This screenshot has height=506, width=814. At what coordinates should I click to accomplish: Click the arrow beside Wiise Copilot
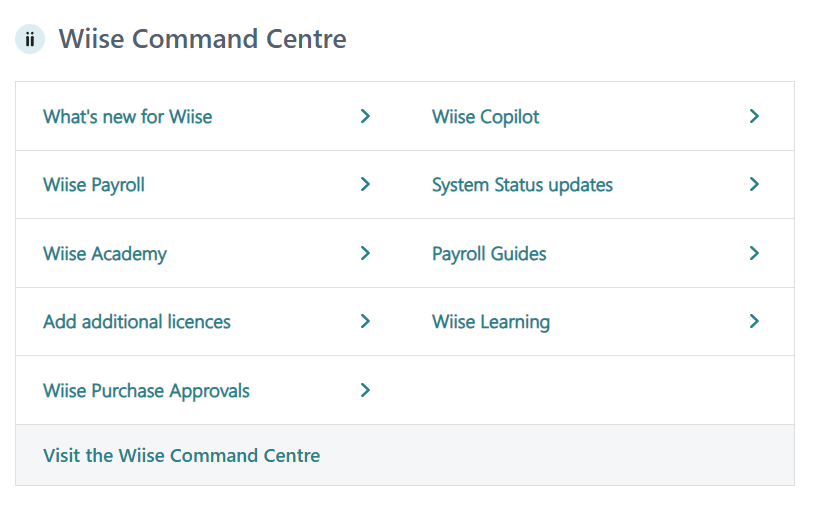754,116
